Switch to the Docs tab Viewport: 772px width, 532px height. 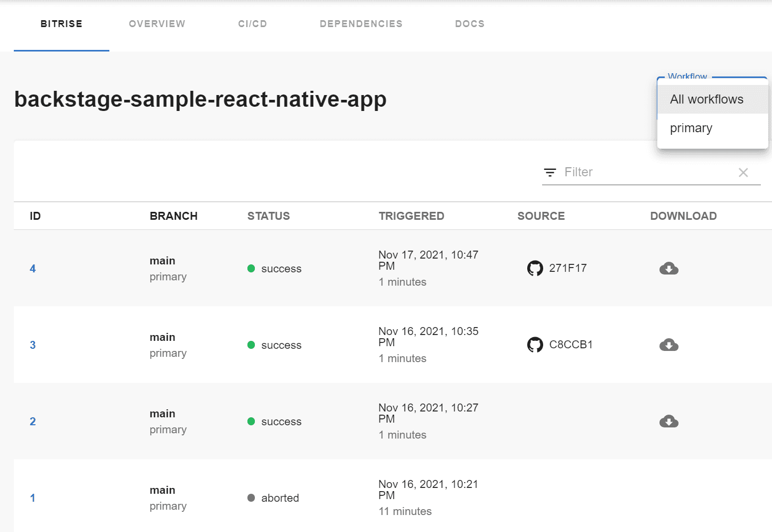(x=470, y=24)
